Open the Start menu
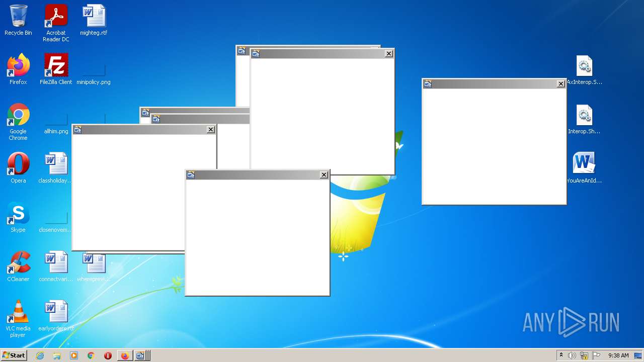644x362 pixels. [x=14, y=355]
